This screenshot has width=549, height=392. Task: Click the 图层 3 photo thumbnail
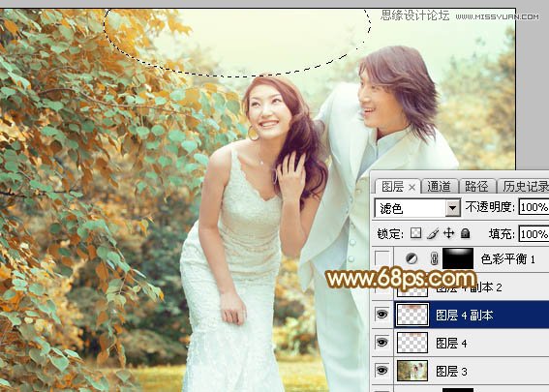click(x=412, y=371)
